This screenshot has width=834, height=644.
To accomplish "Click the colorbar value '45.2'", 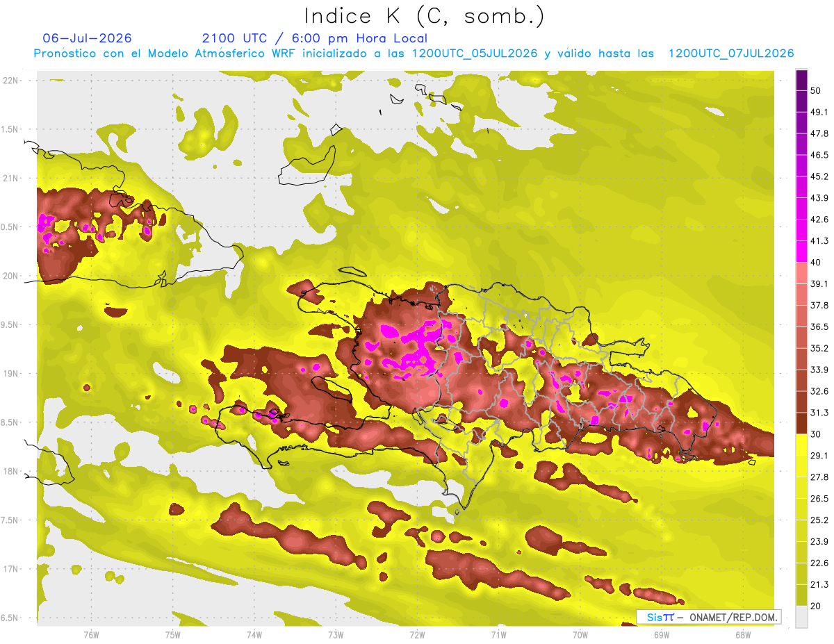I will (x=819, y=176).
